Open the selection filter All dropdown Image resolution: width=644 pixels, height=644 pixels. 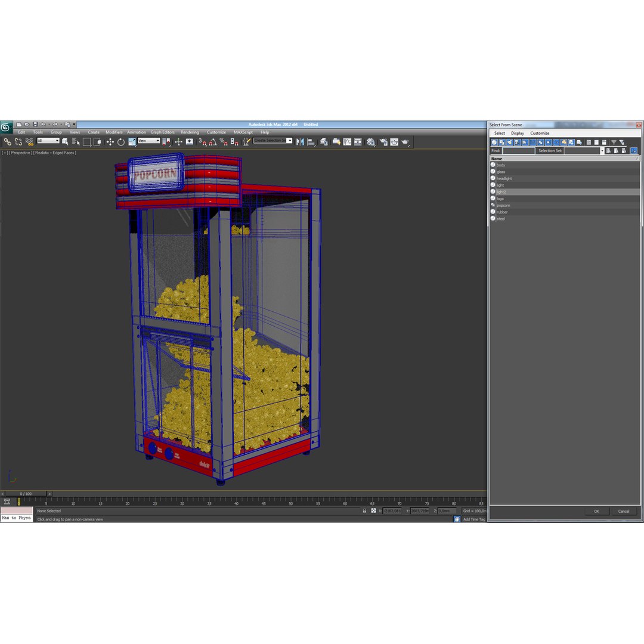48,141
